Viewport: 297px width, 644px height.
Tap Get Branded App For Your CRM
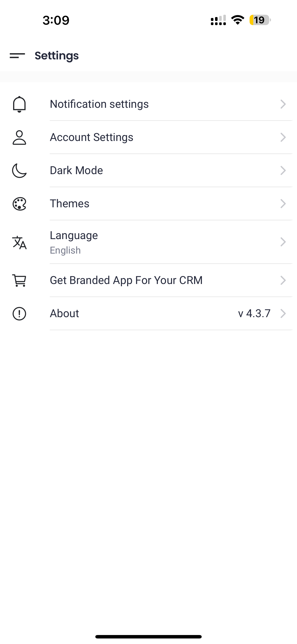tap(126, 280)
